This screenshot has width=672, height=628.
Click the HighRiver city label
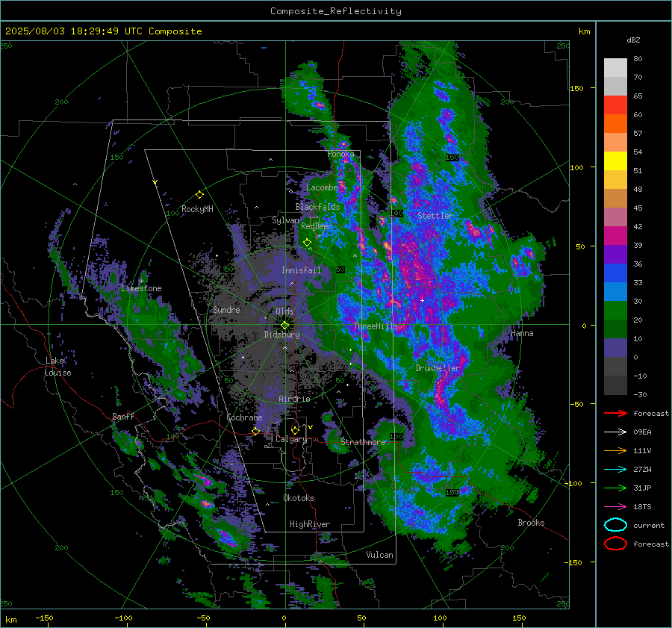pyautogui.click(x=309, y=524)
